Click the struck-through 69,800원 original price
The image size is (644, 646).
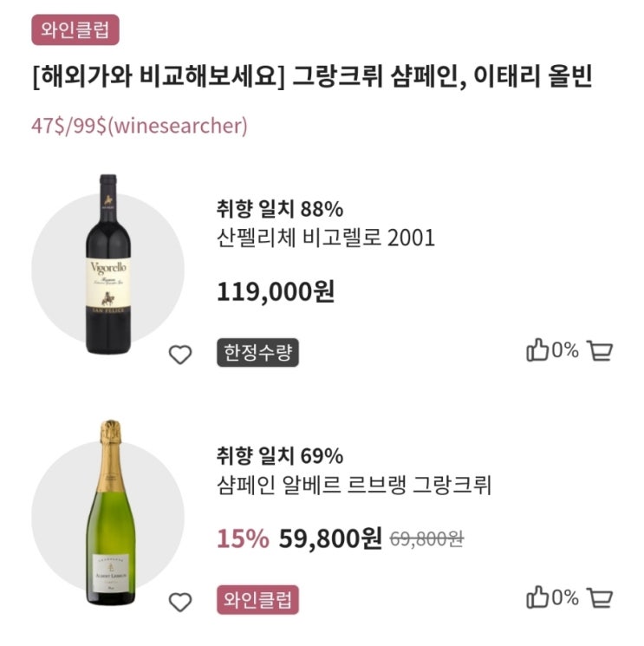coord(426,539)
